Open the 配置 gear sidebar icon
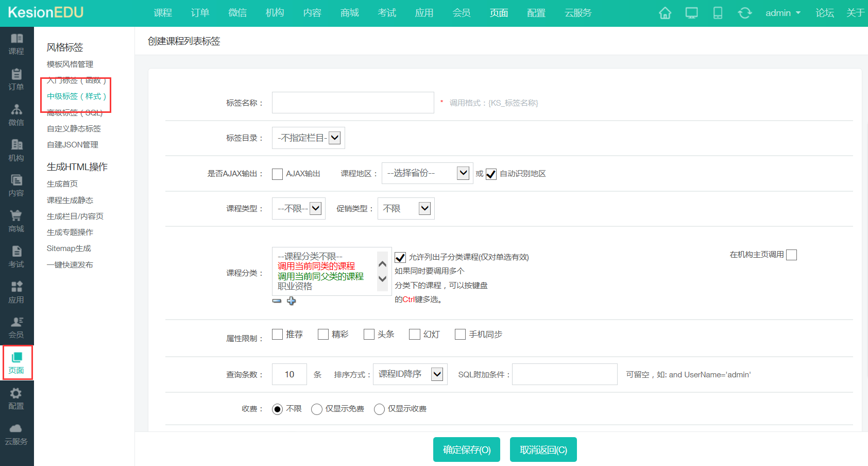Viewport: 868px width, 466px height. tap(16, 398)
